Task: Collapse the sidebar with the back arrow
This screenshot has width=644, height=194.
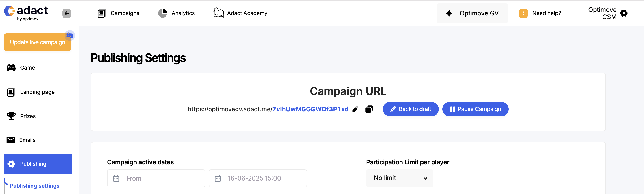Action: coord(66,13)
